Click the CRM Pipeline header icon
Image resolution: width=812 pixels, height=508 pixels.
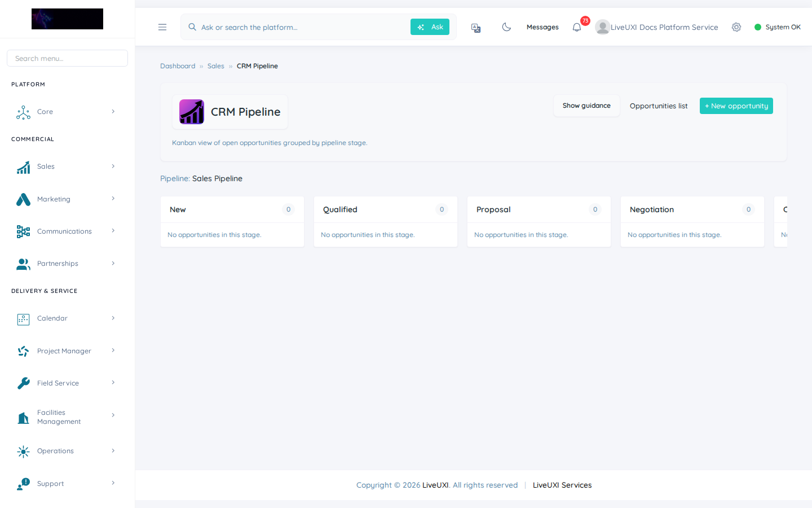[192, 112]
